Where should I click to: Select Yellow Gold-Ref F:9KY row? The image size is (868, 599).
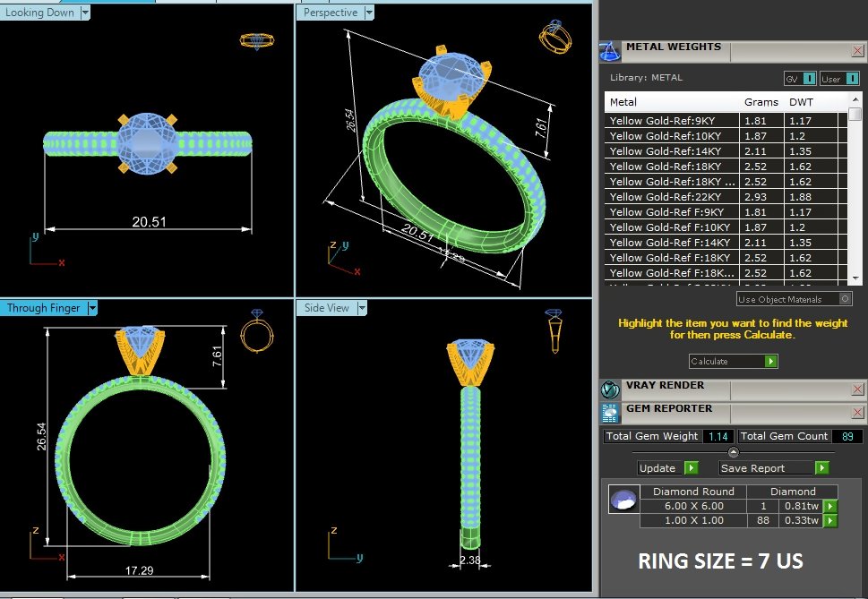pyautogui.click(x=726, y=212)
